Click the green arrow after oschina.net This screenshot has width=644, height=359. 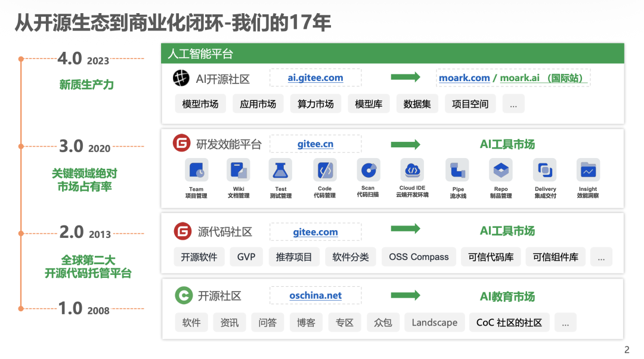405,295
